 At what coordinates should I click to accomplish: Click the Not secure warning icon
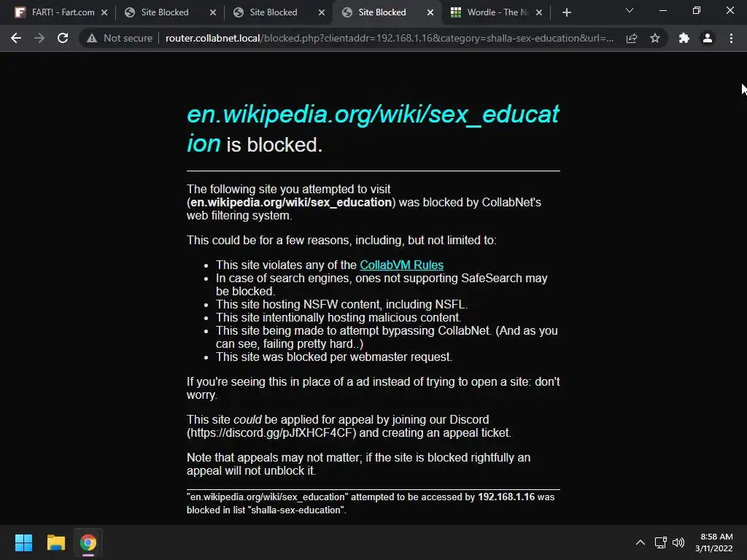click(92, 38)
